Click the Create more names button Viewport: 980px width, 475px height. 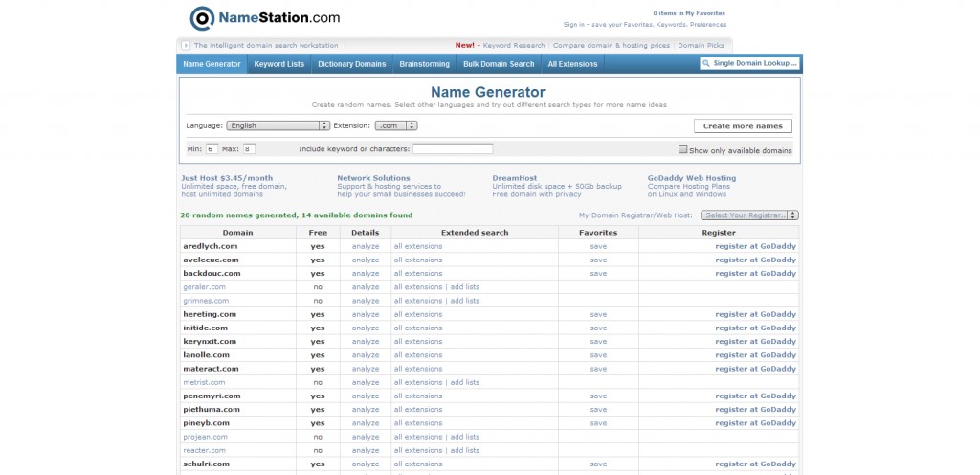[743, 125]
